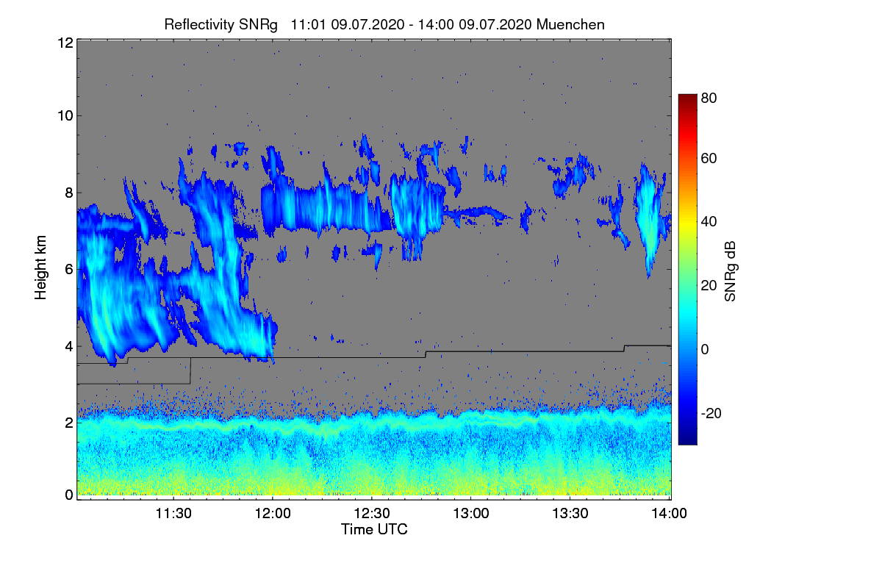Click the 12:00 time tick label
882x588 pixels.
pyautogui.click(x=272, y=514)
